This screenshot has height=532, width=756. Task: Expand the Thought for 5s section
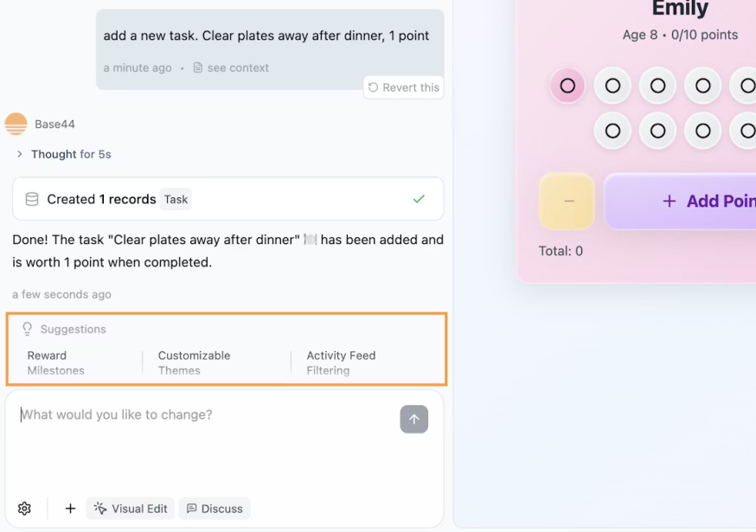coord(61,154)
